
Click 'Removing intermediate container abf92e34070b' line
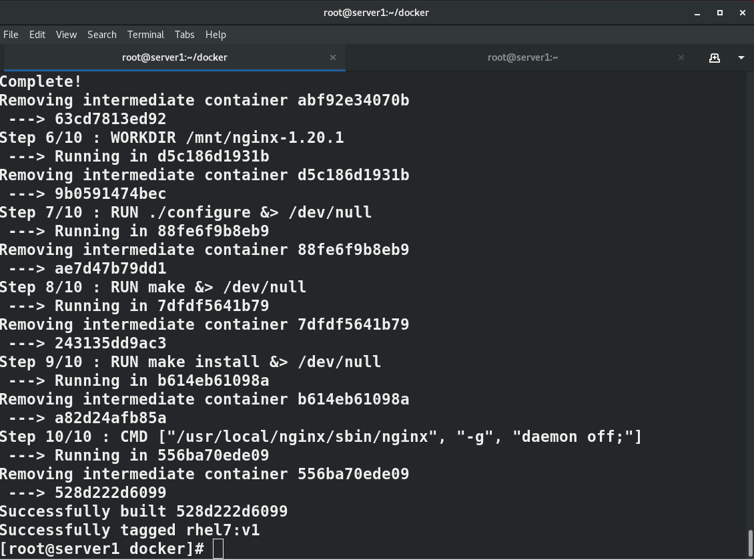pyautogui.click(x=204, y=100)
